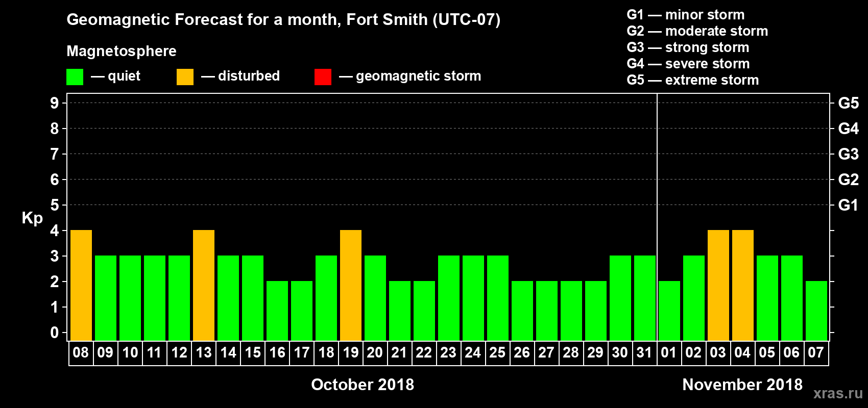Click the Kp value 0 on the left axis
The width and height of the screenshot is (868, 408).
[x=55, y=333]
